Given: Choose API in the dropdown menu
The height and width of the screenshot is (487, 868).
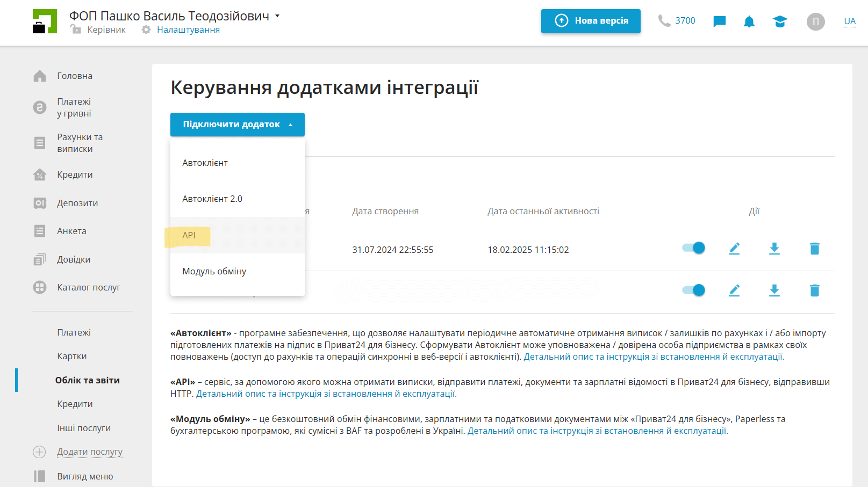Looking at the screenshot, I should pos(238,235).
